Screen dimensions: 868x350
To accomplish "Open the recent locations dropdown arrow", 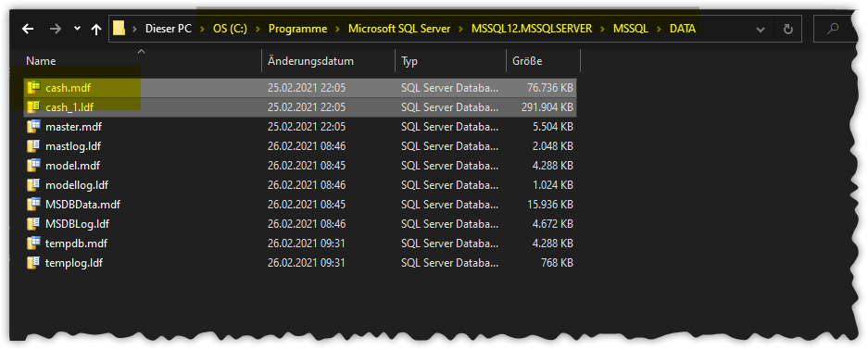I will pyautogui.click(x=77, y=29).
